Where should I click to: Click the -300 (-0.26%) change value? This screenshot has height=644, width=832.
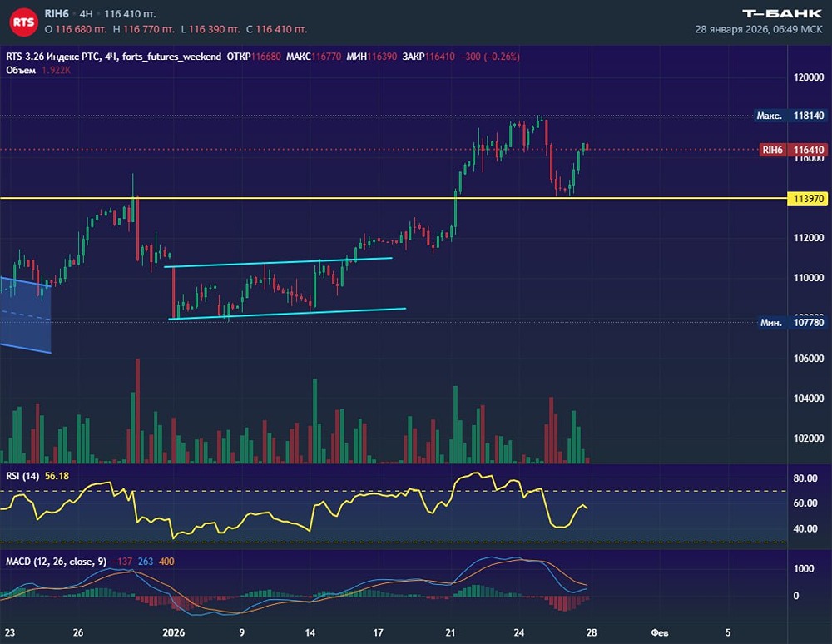coord(490,57)
